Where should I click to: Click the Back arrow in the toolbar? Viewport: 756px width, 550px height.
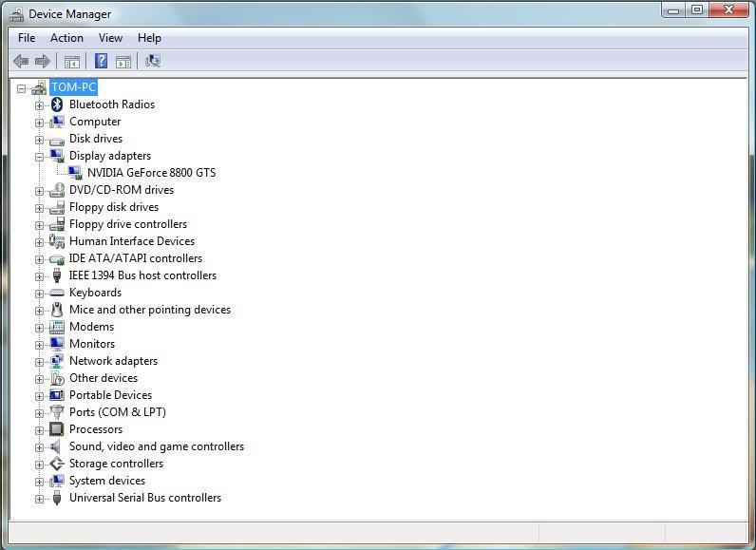point(21,62)
